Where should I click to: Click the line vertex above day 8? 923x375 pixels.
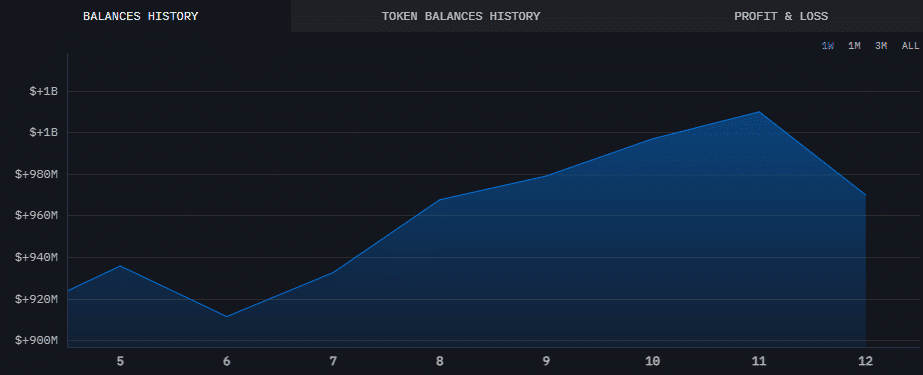[440, 200]
